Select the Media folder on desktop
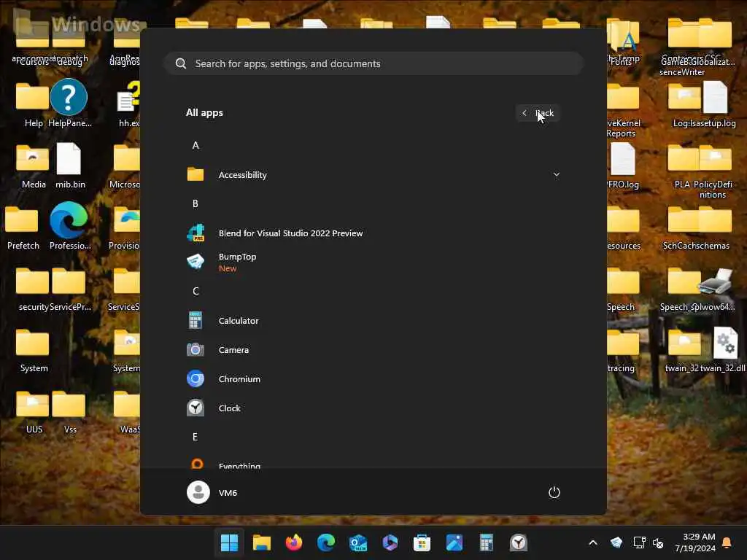Image resolution: width=747 pixels, height=560 pixels. click(x=32, y=166)
